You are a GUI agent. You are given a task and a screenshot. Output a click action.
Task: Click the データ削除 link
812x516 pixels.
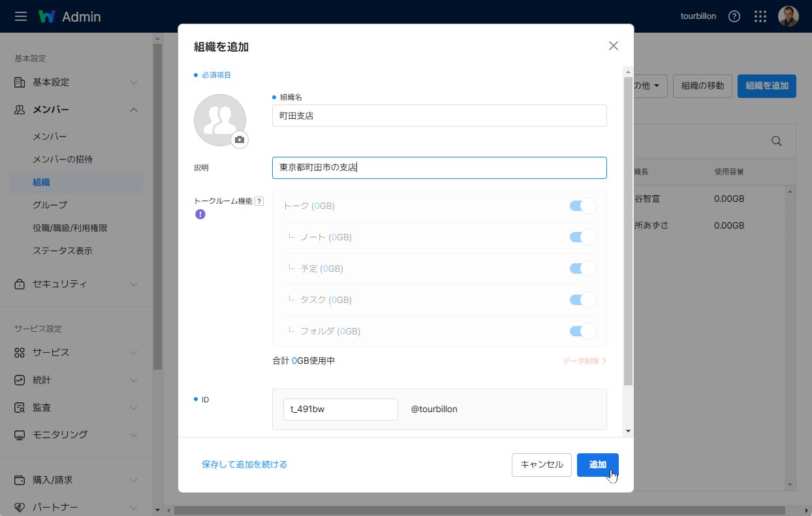tap(584, 361)
